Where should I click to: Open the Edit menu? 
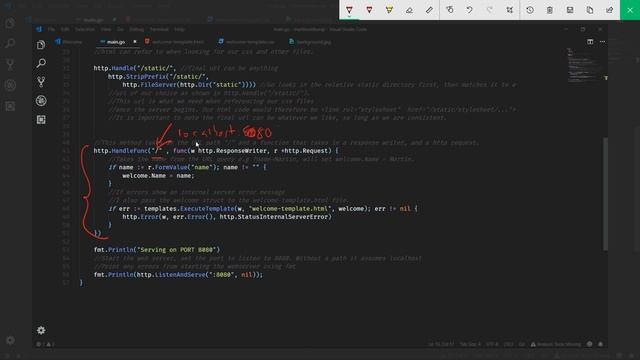65,29
